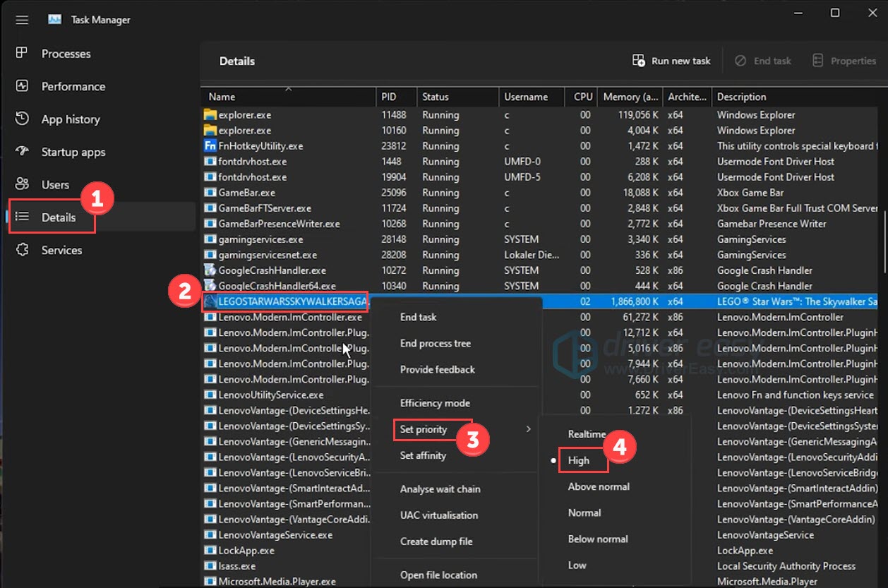Sort by the Memory column header
This screenshot has width=888, height=588.
tap(630, 97)
